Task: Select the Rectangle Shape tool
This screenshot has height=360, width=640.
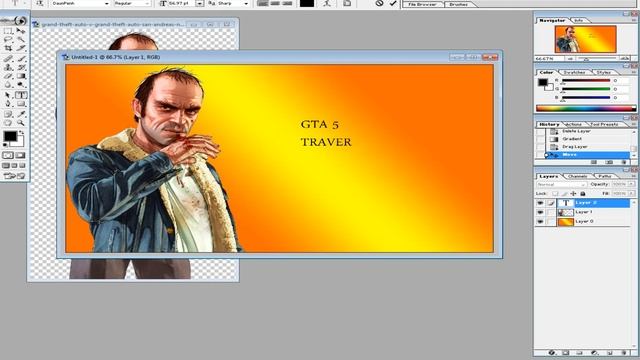Action: click(21, 104)
